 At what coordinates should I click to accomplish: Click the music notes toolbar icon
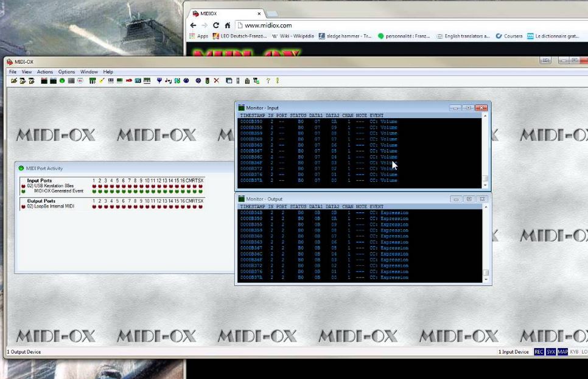point(168,80)
